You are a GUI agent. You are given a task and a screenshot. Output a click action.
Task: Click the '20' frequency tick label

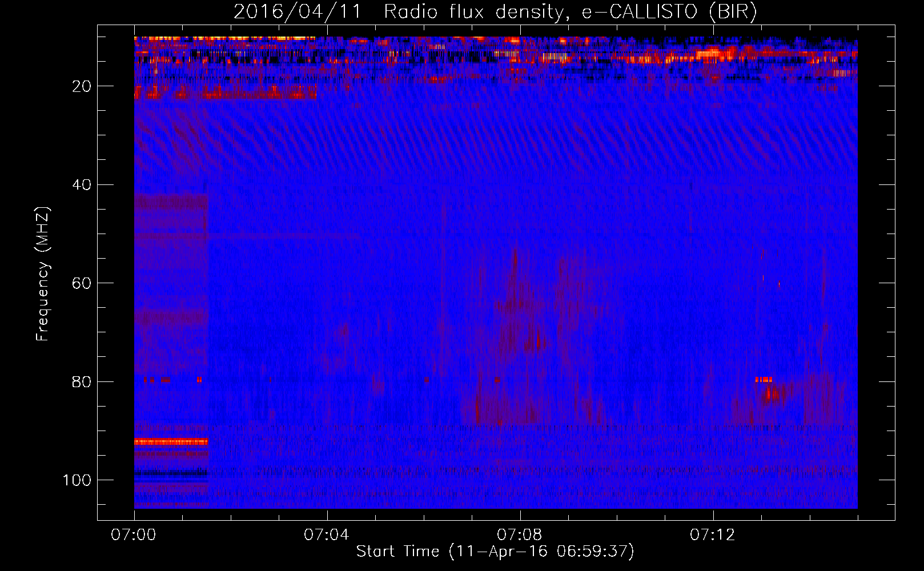point(82,86)
